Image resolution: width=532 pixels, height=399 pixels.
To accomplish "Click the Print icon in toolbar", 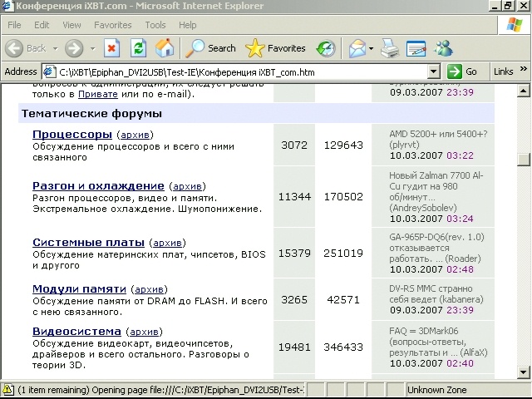I will [x=390, y=47].
